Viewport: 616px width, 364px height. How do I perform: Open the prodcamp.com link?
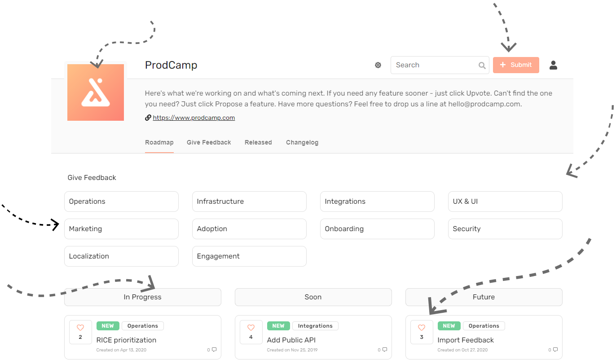pyautogui.click(x=194, y=117)
